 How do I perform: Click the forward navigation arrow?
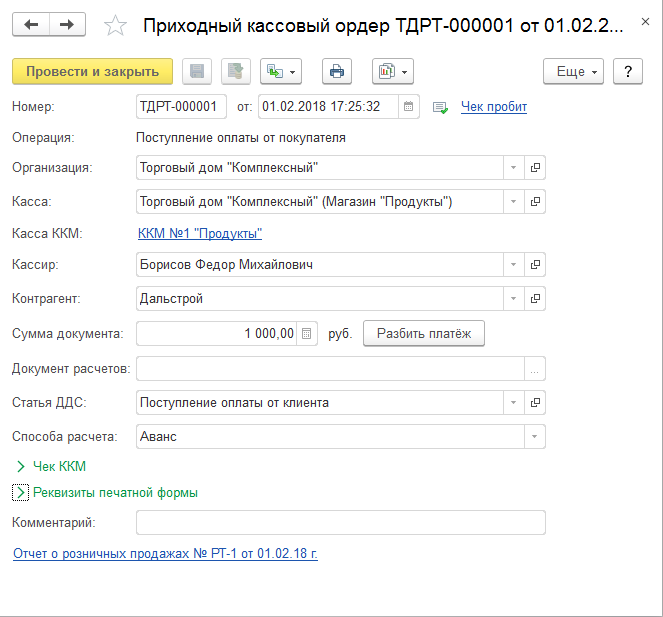67,25
